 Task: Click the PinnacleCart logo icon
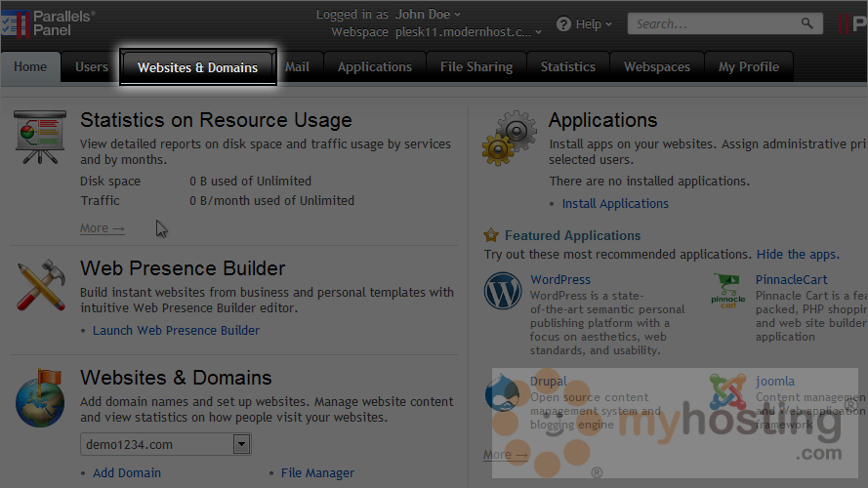728,291
